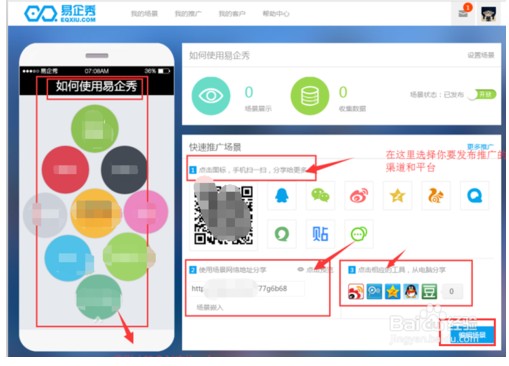Image resolution: width=509 pixels, height=366 pixels.
Task: Click the share count box showing 0
Action: pos(452,292)
